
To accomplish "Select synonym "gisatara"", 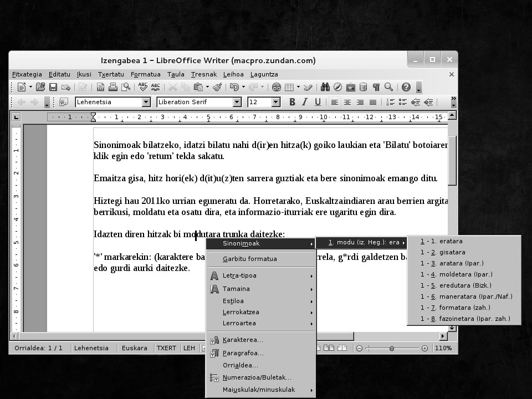I will (x=464, y=252).
